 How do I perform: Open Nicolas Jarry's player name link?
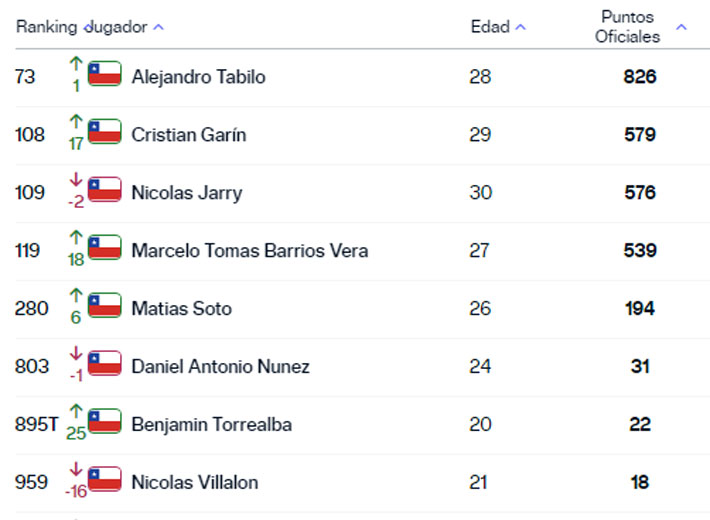pos(186,192)
